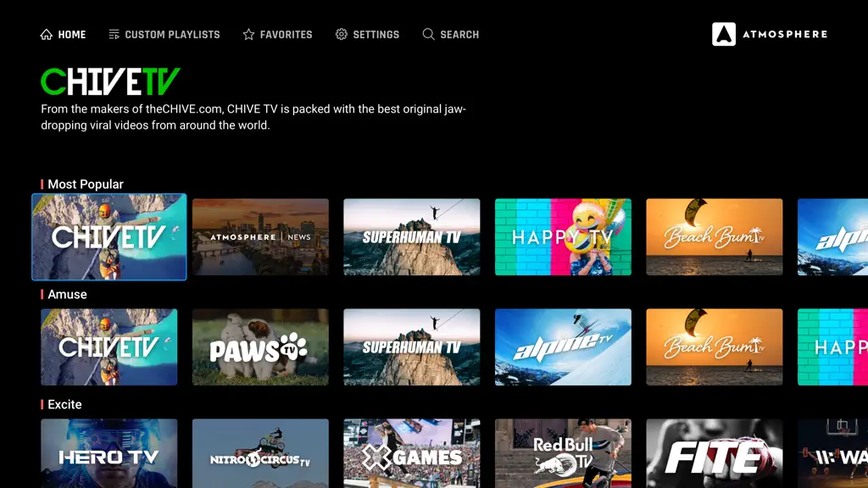Open Happy TV in Most Popular

coord(563,237)
